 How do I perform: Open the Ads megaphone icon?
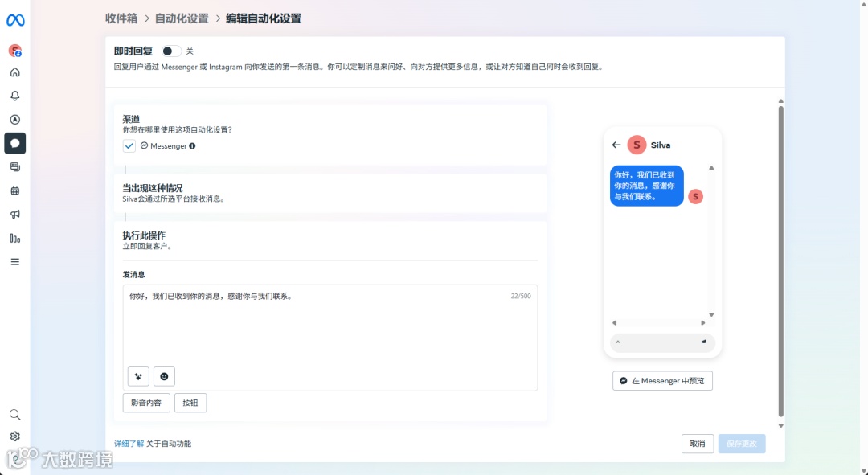click(15, 215)
